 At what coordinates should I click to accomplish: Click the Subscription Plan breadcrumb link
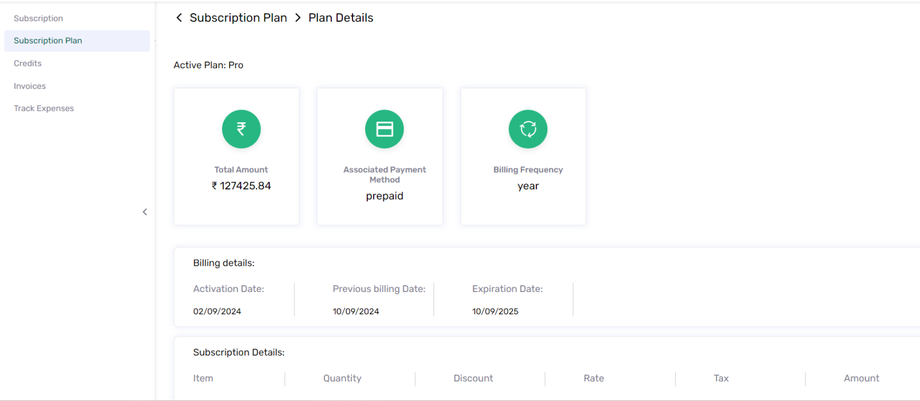click(238, 18)
